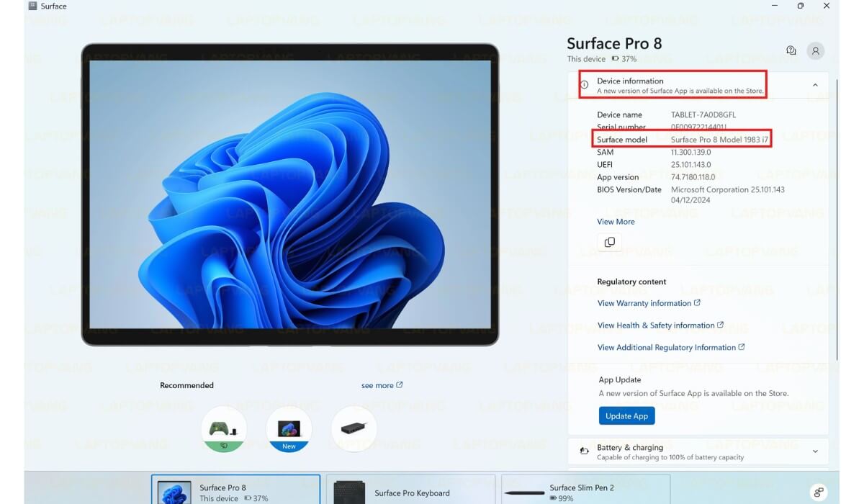Click the Recommended label

[x=186, y=385]
